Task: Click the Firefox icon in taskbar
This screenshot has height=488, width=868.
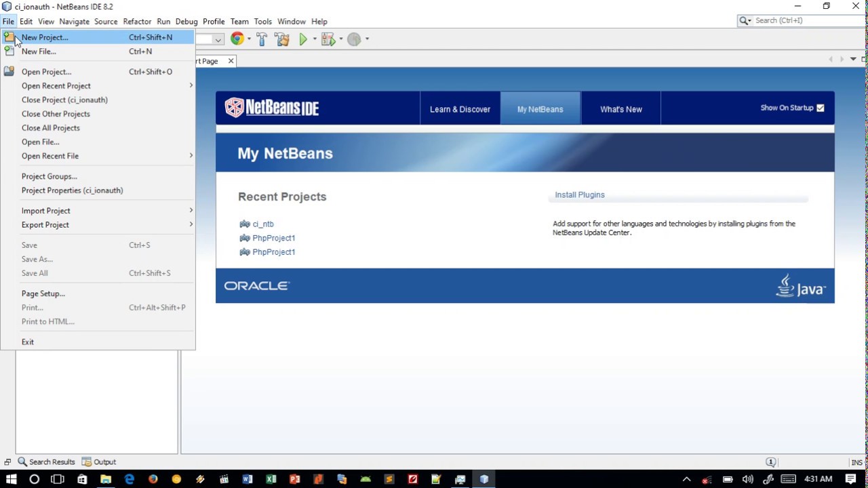Action: pyautogui.click(x=153, y=479)
